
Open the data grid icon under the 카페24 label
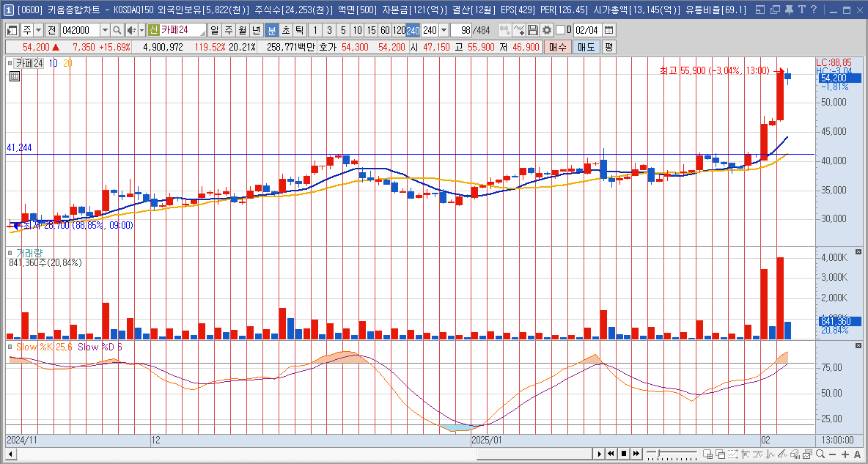click(x=15, y=77)
